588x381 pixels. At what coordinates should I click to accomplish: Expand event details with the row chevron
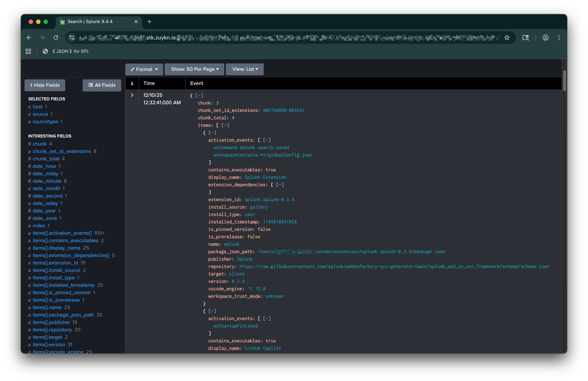click(x=132, y=95)
